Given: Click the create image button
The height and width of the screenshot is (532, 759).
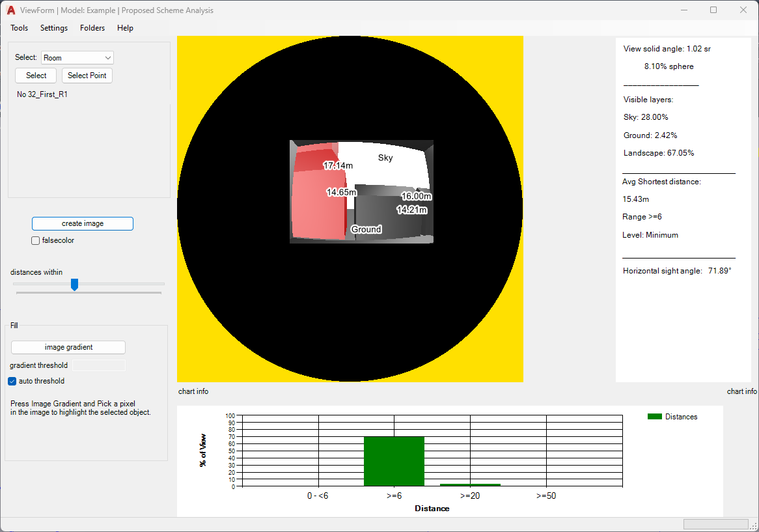Looking at the screenshot, I should tap(83, 223).
